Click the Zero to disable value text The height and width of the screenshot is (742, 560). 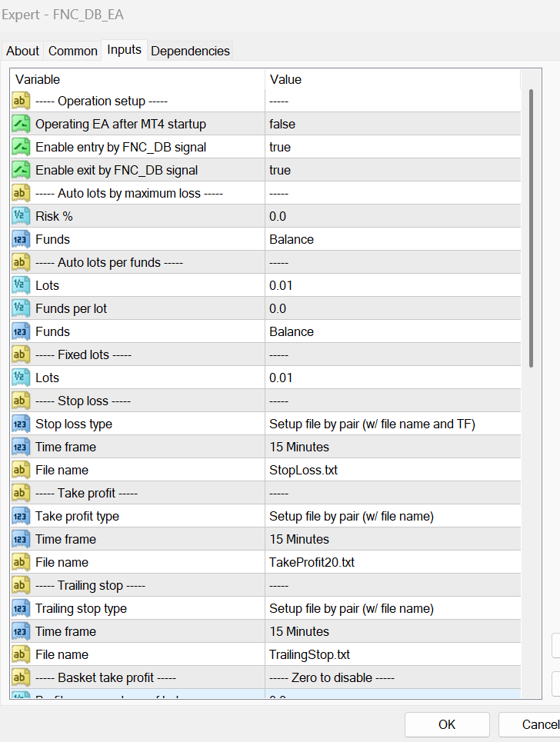coord(332,677)
